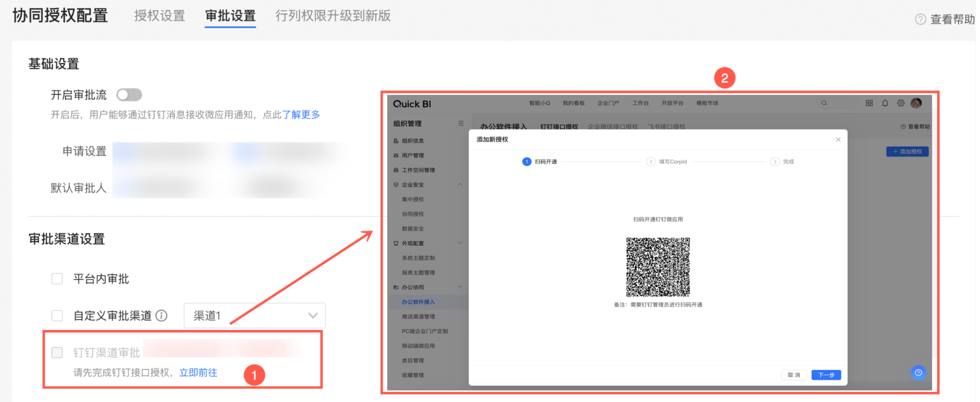Click the 查看帮助 question icon beside the page tabs
This screenshot has width=980, height=402.
[920, 19]
